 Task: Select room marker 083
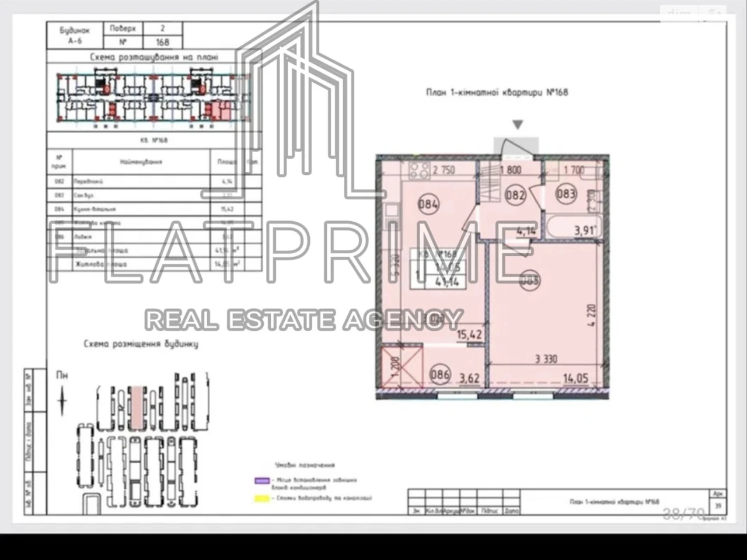(566, 194)
